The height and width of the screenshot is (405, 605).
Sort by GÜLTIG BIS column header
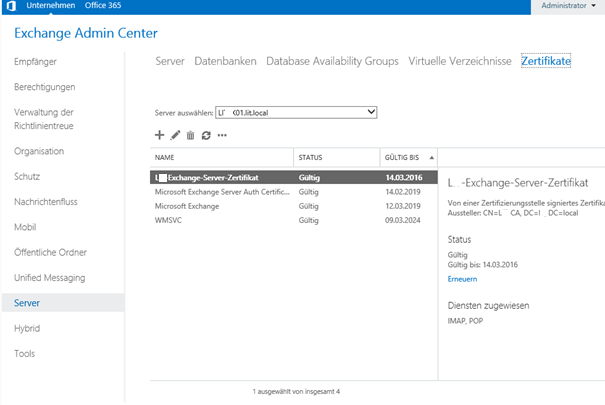click(408, 157)
